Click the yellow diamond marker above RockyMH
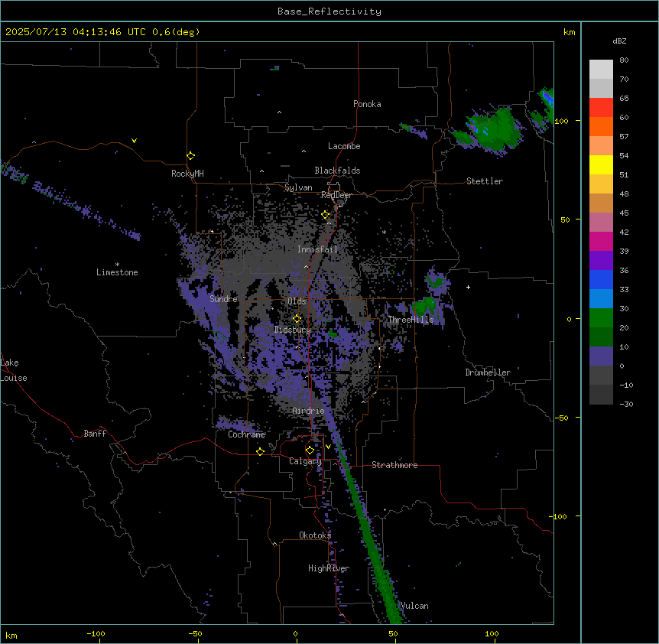This screenshot has width=659, height=644. coord(191,156)
